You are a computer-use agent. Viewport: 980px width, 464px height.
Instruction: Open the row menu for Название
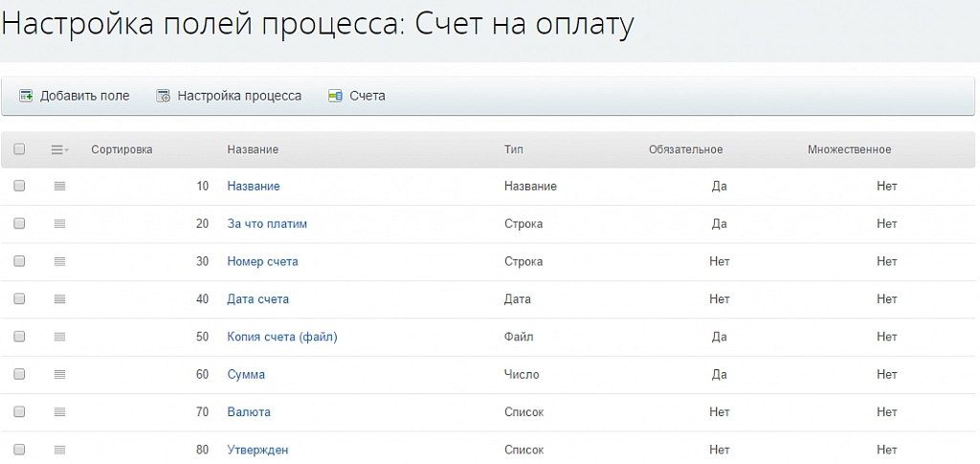tap(60, 187)
